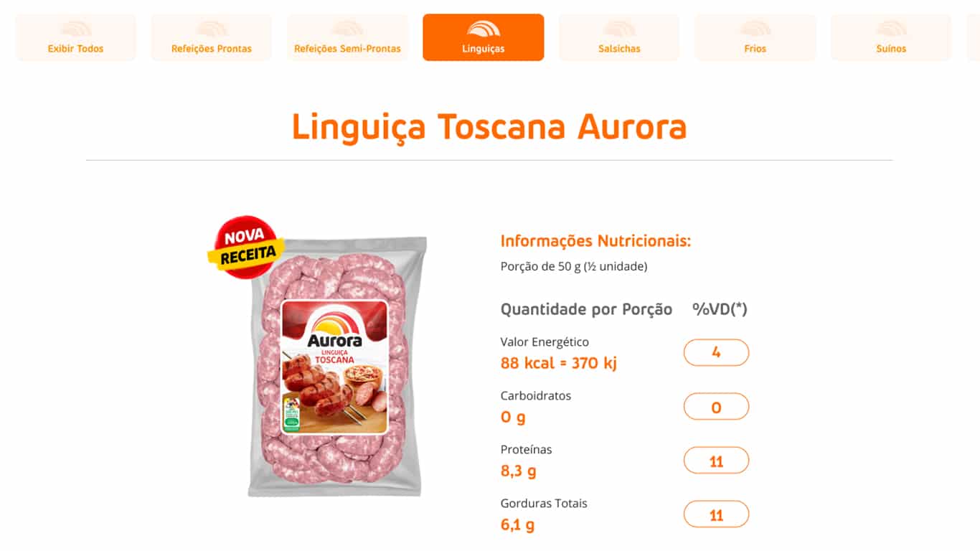Select the Exibir Todos category tab
This screenshot has height=551, width=980.
(x=75, y=37)
